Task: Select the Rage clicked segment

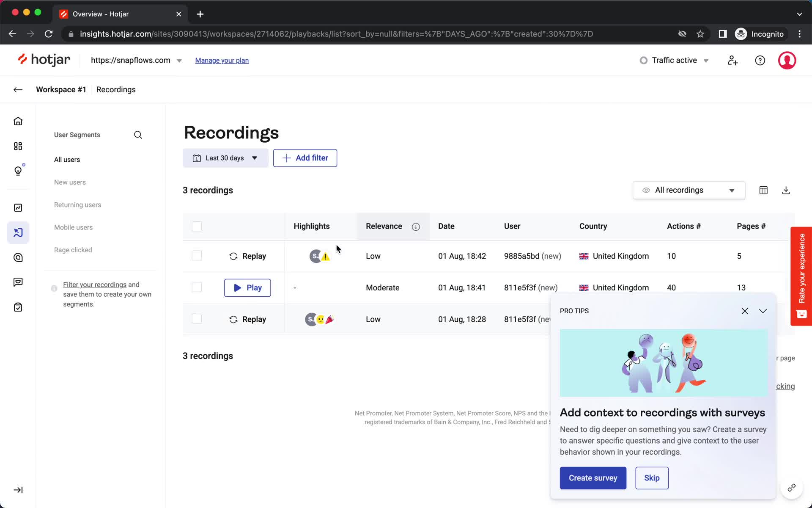Action: click(x=72, y=249)
